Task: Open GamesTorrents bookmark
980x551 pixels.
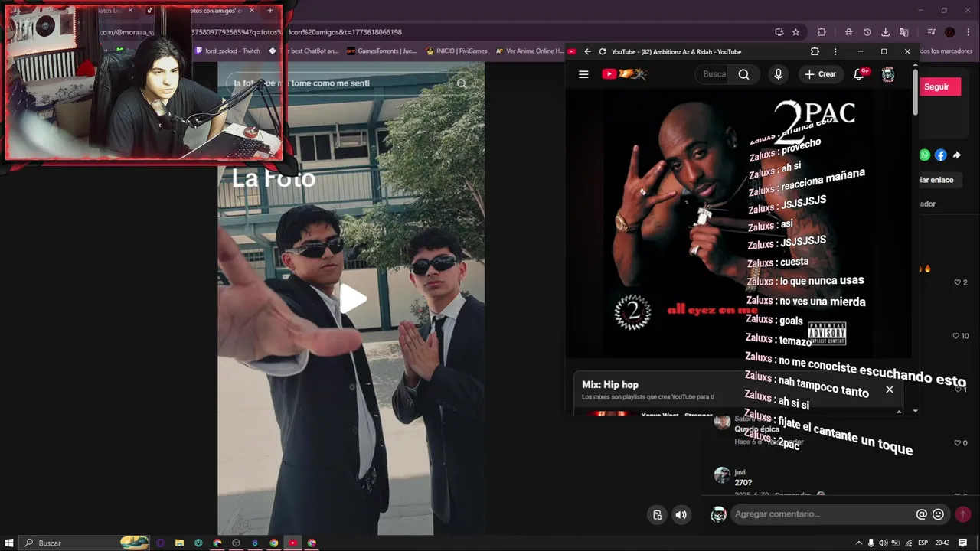Action: point(381,51)
